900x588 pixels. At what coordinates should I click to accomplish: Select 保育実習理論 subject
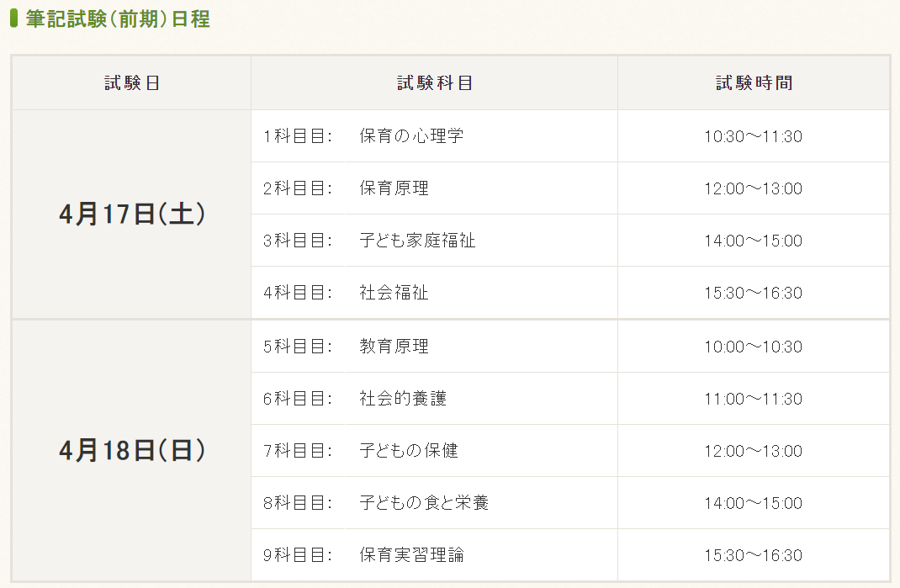click(x=411, y=555)
